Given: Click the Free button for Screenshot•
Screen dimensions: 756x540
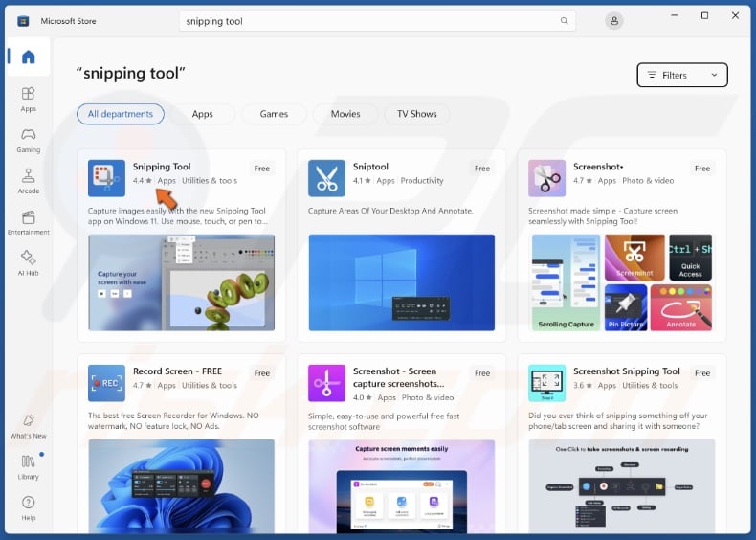Looking at the screenshot, I should tap(702, 169).
